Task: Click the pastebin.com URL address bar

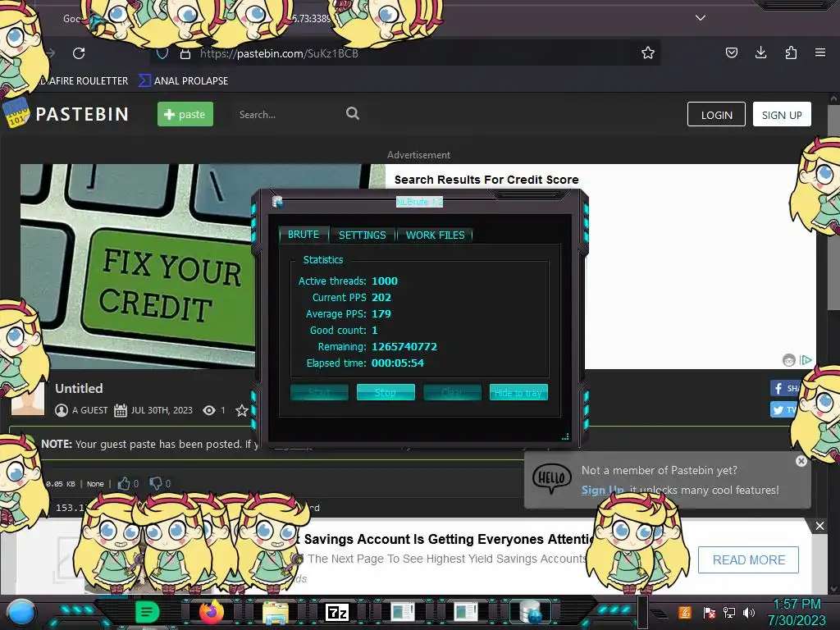Action: [x=407, y=53]
